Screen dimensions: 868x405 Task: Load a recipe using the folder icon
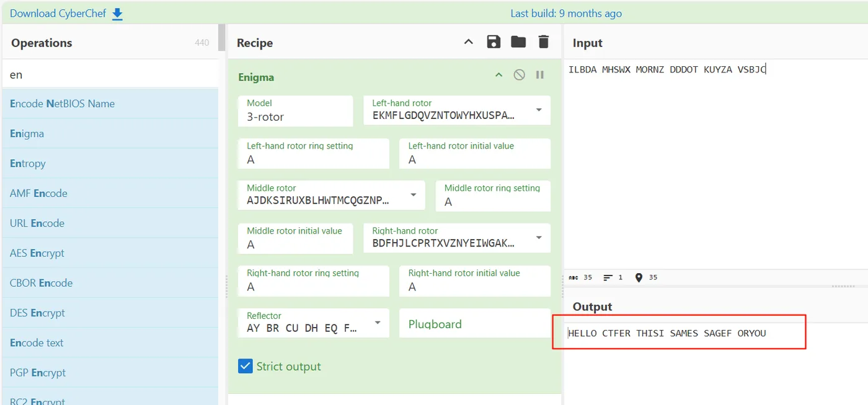tap(518, 42)
